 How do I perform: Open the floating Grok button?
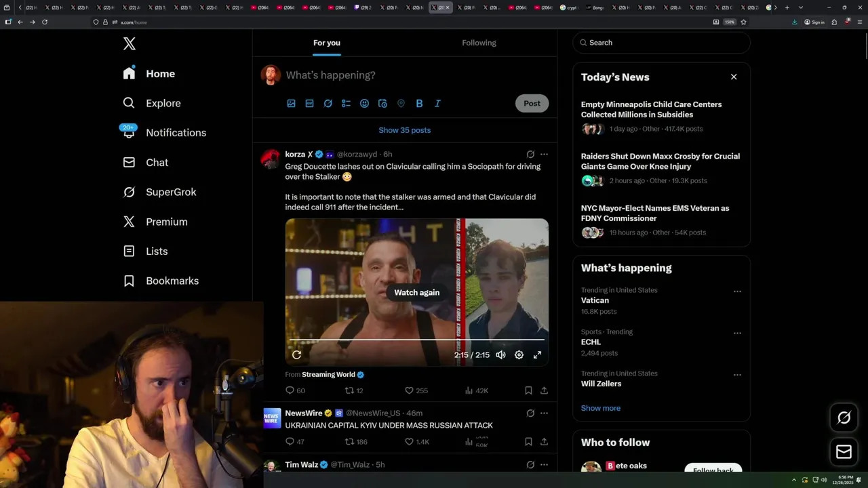[x=844, y=418]
